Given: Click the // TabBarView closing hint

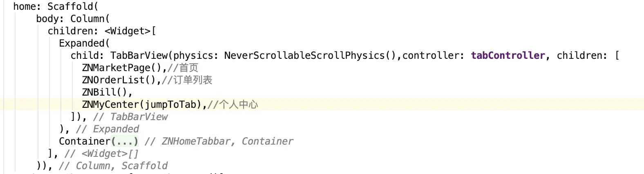Looking at the screenshot, I should [130, 117].
